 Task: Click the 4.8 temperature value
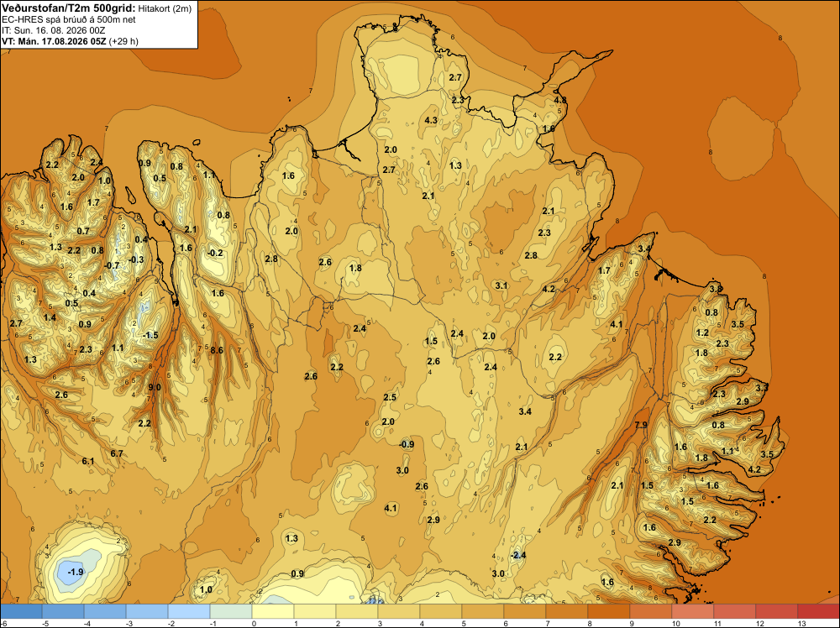(560, 100)
